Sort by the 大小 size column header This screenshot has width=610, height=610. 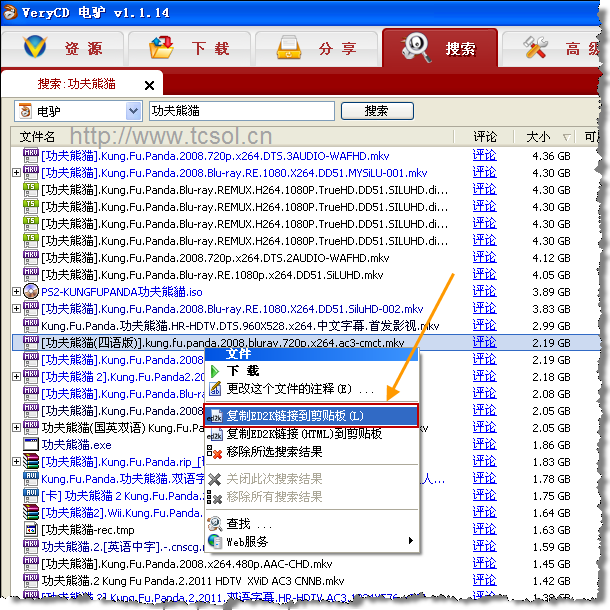tap(538, 137)
